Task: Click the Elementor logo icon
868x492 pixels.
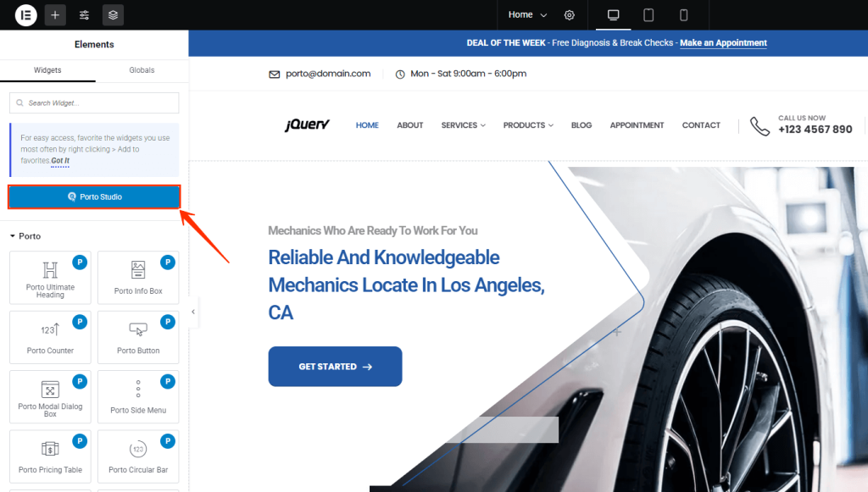Action: click(26, 15)
